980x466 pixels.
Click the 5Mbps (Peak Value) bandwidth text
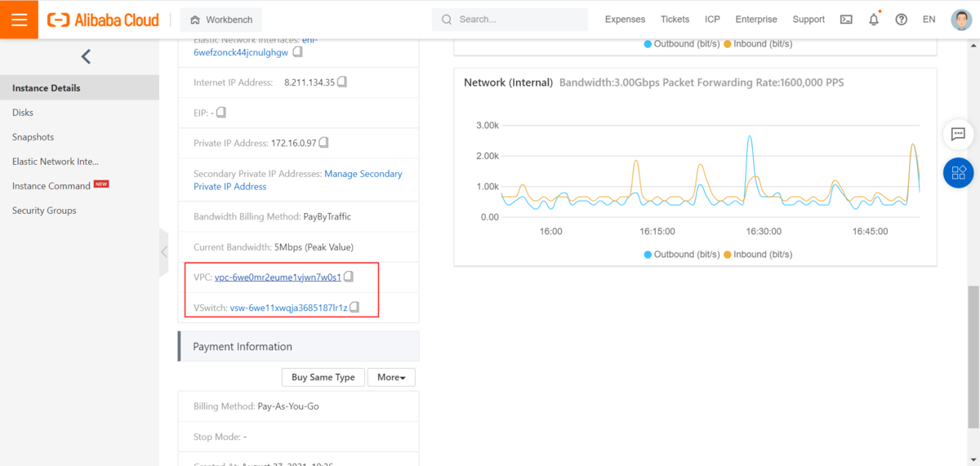pos(314,247)
